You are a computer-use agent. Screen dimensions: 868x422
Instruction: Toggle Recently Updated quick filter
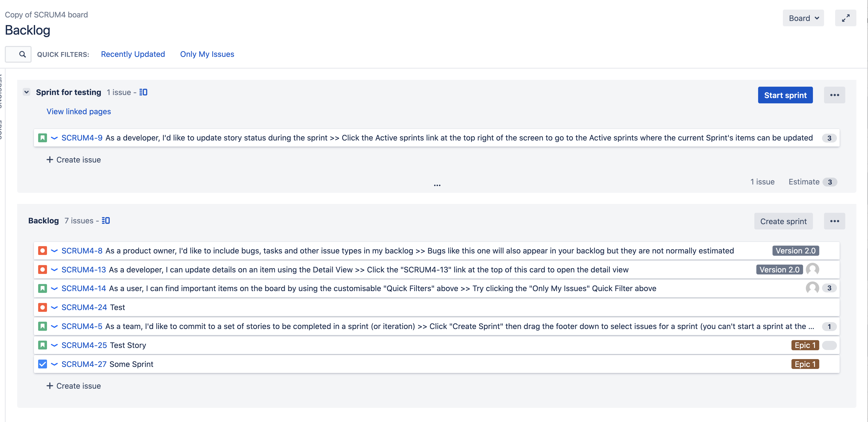click(133, 54)
